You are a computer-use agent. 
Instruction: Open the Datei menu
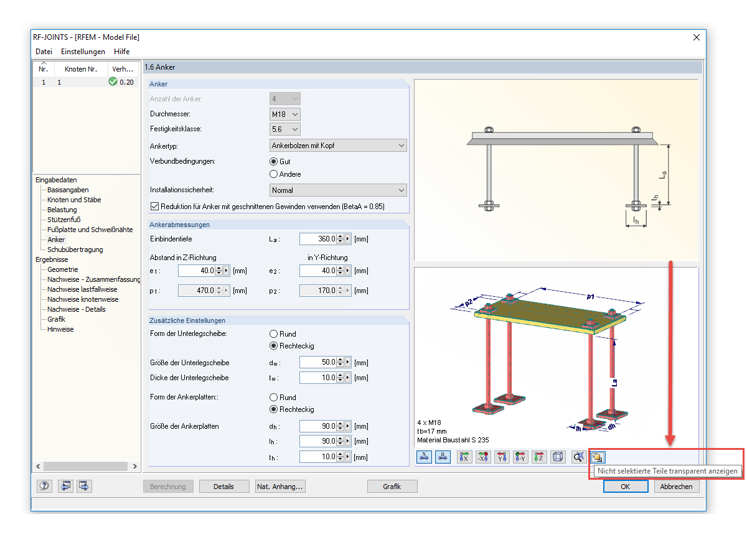pos(44,52)
